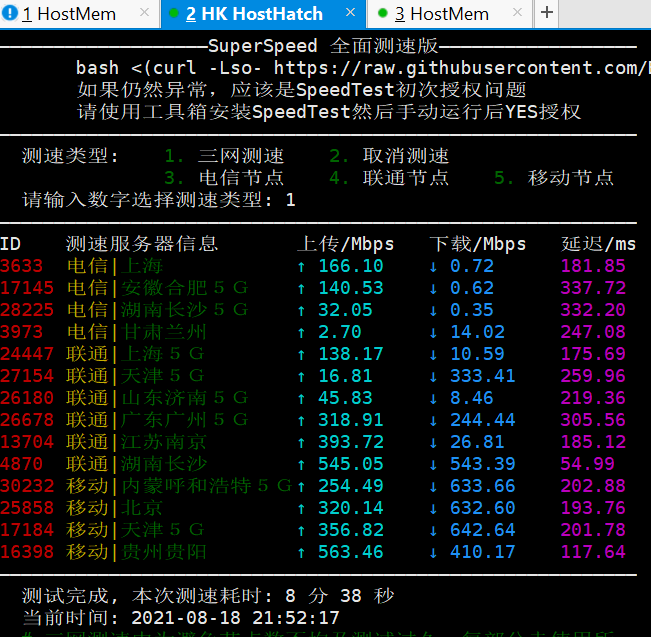Click the 请使用工具箱安装SpeedTest instruction line
This screenshot has width=651, height=637.
[x=329, y=112]
